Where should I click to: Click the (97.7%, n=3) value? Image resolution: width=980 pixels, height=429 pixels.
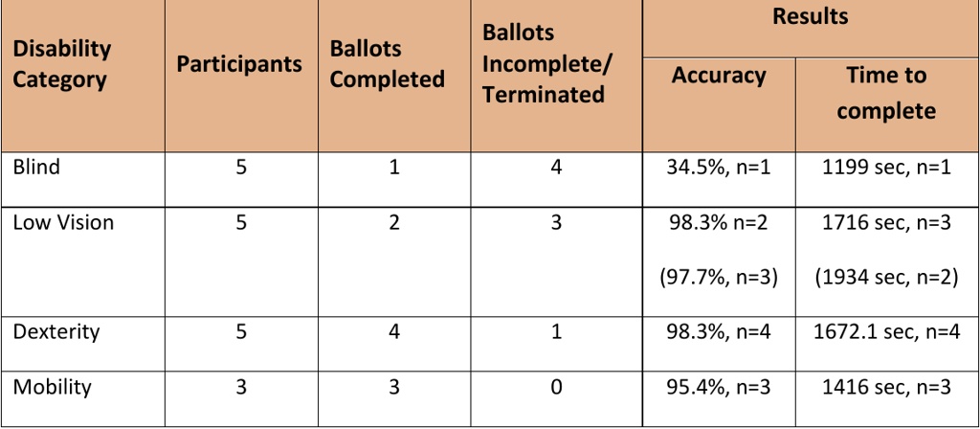pos(719,278)
